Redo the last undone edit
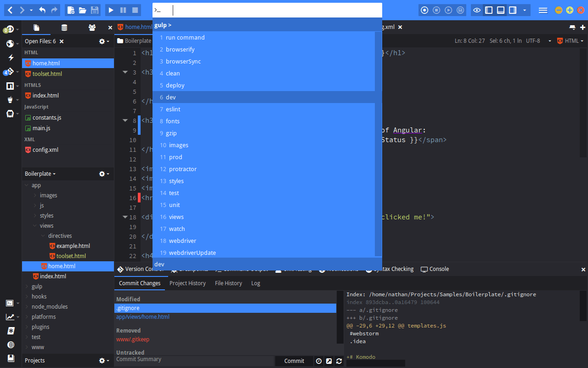Screen dimensions: 588x368 tap(55, 10)
